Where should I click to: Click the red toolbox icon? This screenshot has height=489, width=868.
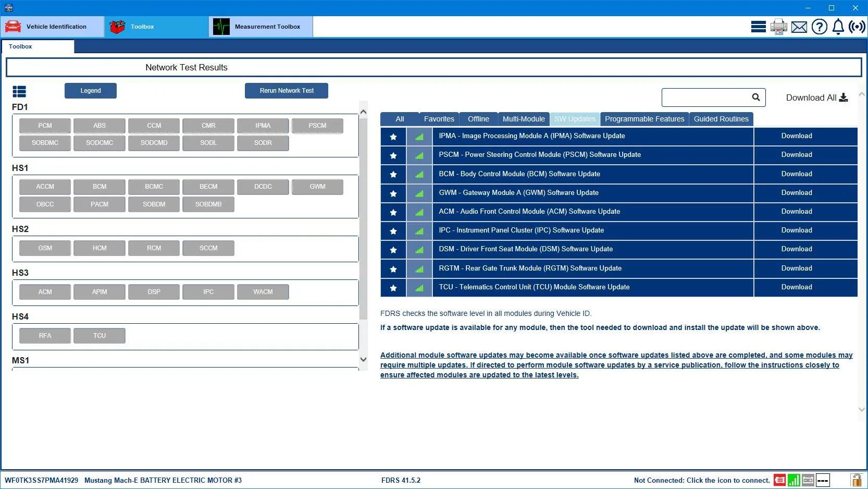(x=117, y=27)
